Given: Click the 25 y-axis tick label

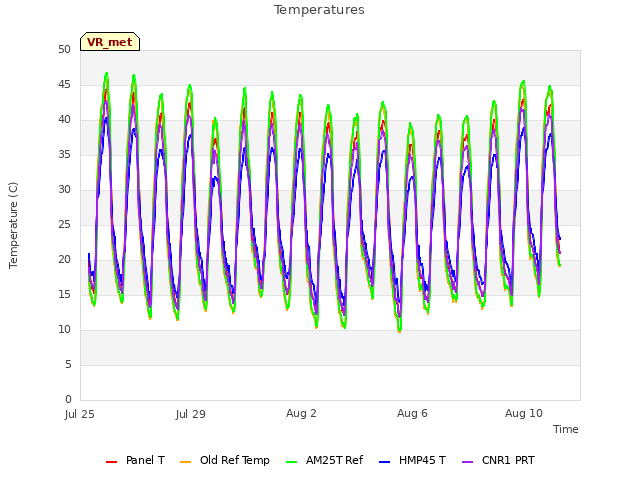Looking at the screenshot, I should point(64,225).
